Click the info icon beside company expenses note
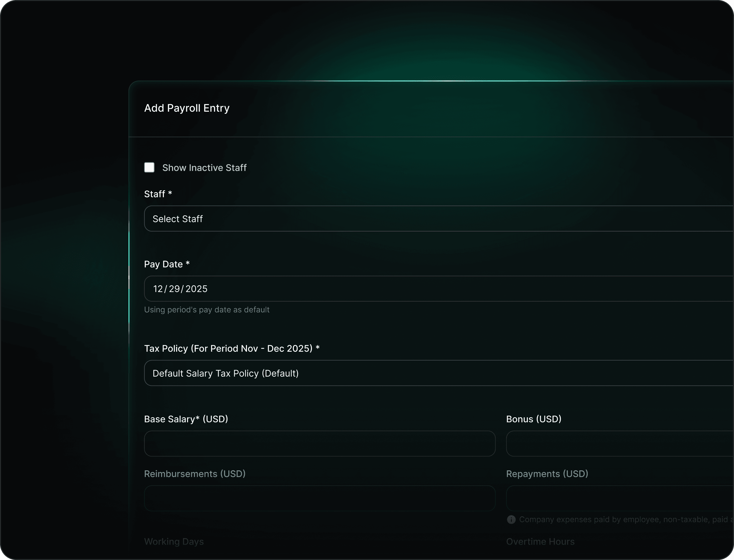 coord(511,519)
